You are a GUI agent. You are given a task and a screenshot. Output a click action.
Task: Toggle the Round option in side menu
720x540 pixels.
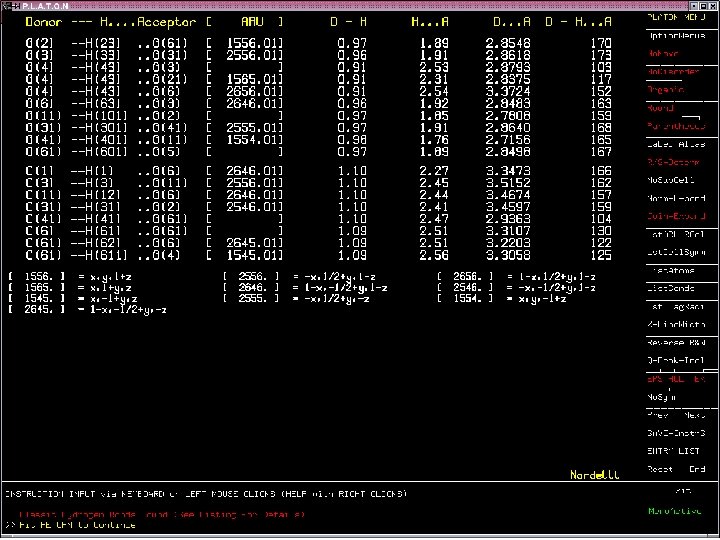(661, 108)
